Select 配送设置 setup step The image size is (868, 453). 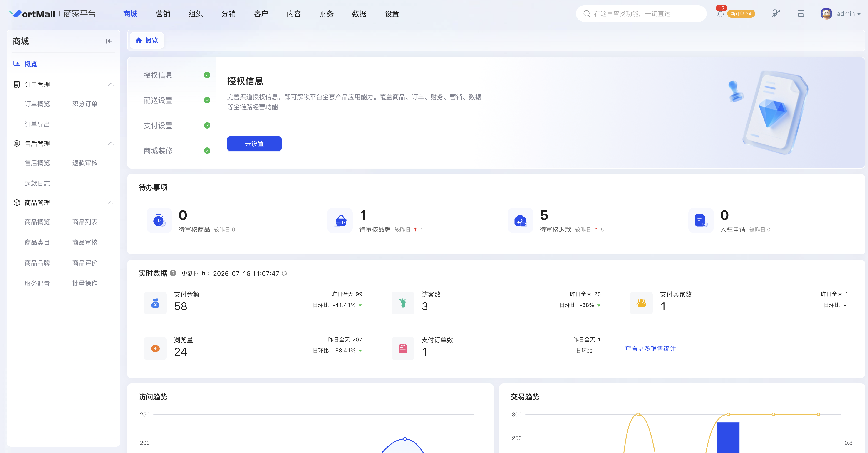pyautogui.click(x=158, y=100)
